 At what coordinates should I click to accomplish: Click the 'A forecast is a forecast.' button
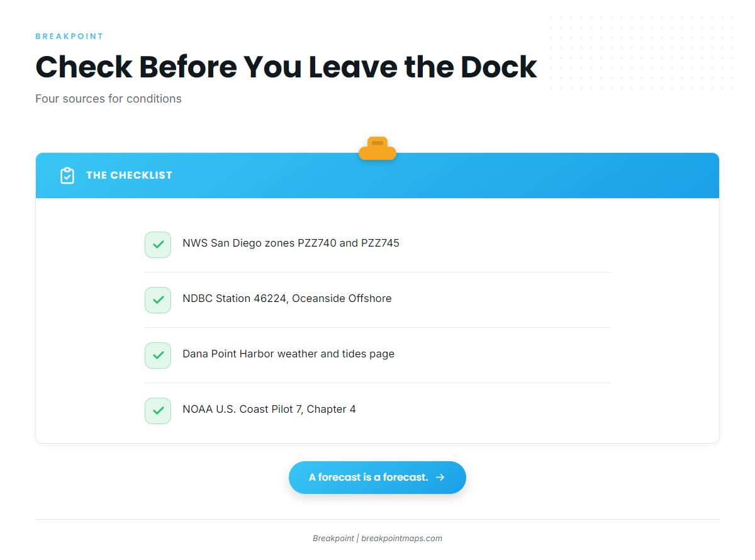(x=377, y=478)
